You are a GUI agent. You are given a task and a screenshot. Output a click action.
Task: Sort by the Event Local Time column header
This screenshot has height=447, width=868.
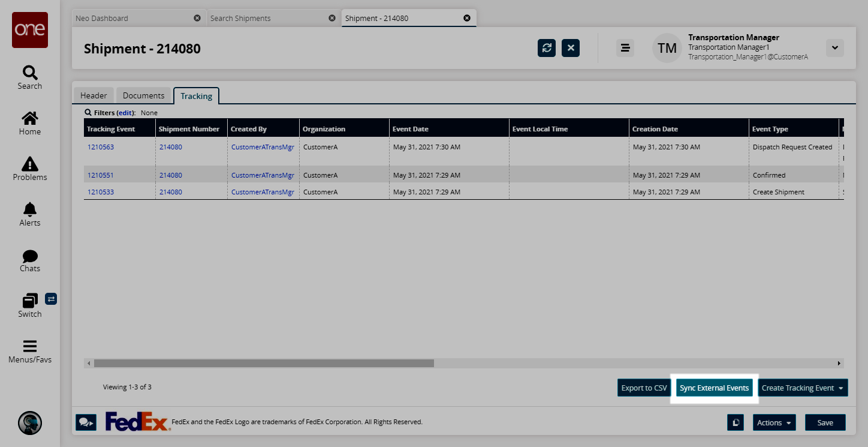tap(569, 129)
